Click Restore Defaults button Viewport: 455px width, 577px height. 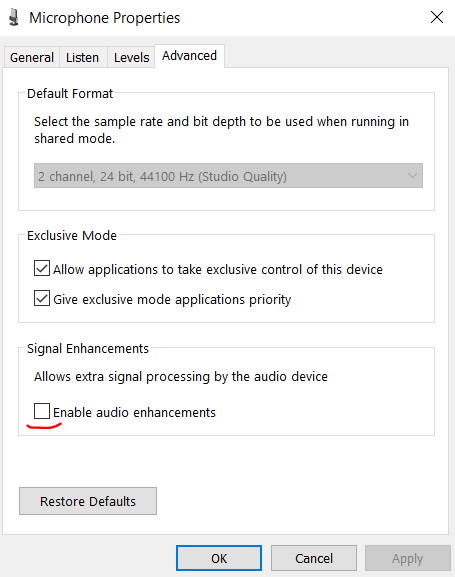tap(88, 501)
